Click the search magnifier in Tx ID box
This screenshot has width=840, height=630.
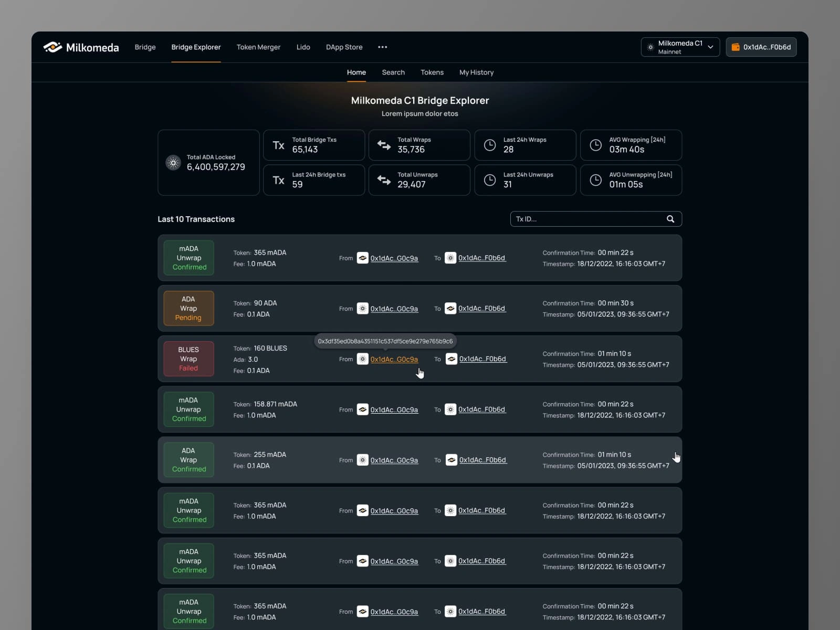pyautogui.click(x=670, y=219)
